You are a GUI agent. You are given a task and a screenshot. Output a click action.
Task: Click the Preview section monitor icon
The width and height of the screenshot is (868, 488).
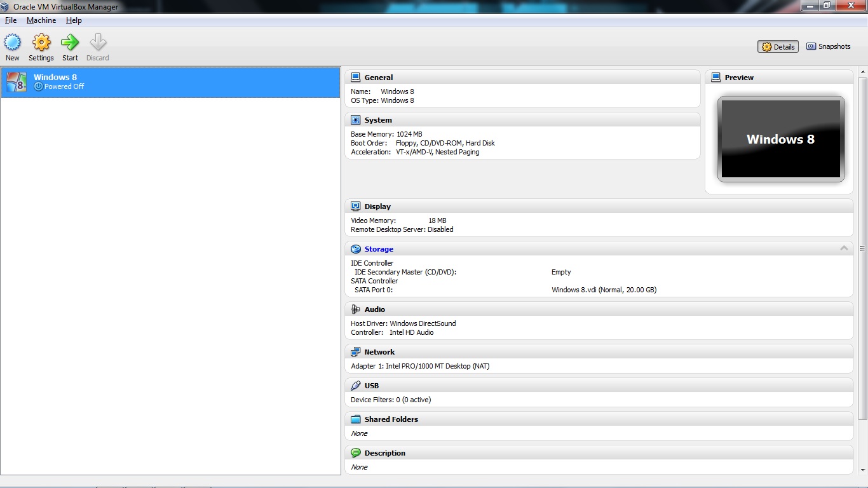coord(715,78)
